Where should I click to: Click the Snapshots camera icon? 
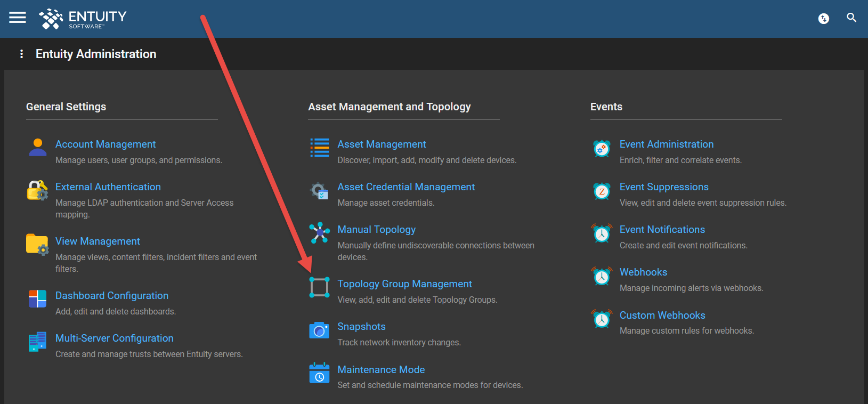coord(320,330)
